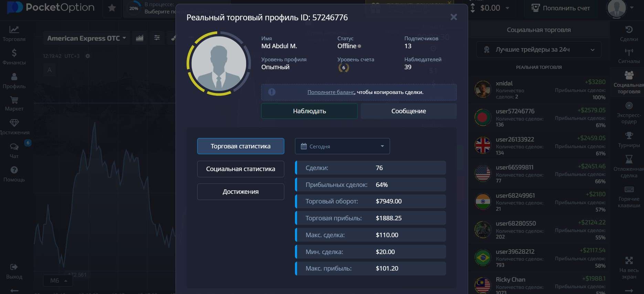
Task: Click the Trades count row showing 76
Action: 370,168
